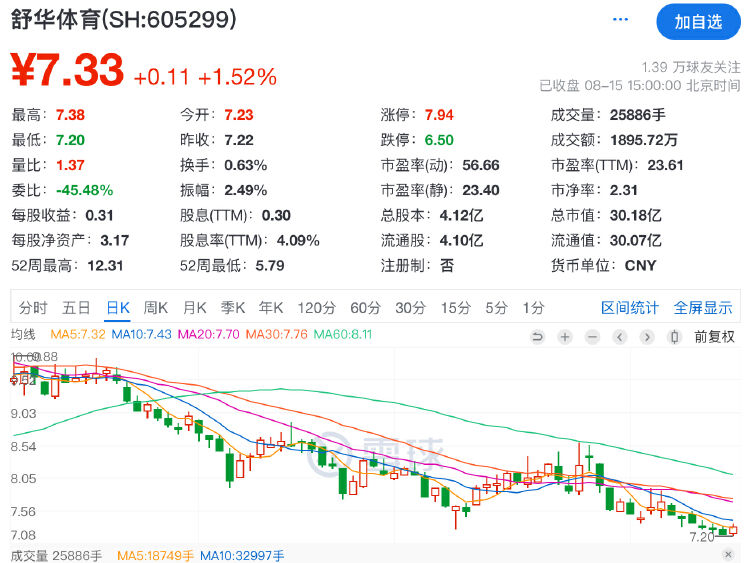Switch to the 30分 chart tab
The image size is (750, 563).
pyautogui.click(x=410, y=308)
